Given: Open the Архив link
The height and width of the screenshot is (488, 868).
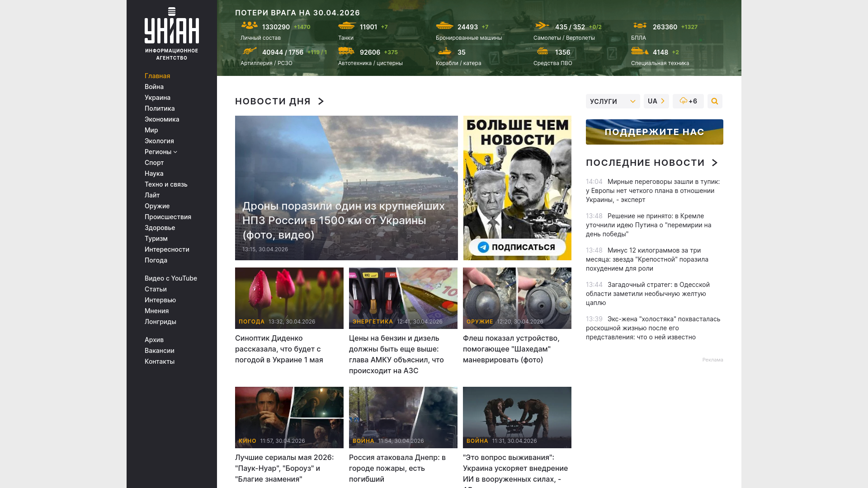Looking at the screenshot, I should 154,340.
